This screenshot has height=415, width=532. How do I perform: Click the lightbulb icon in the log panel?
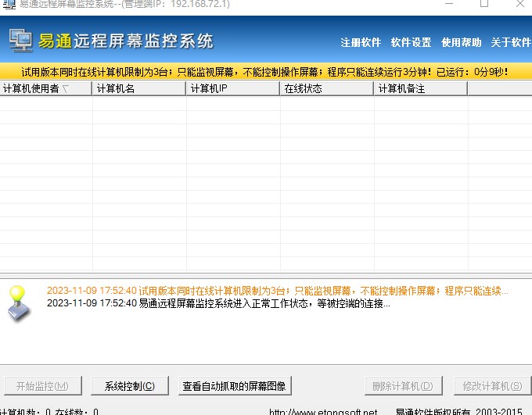click(20, 302)
